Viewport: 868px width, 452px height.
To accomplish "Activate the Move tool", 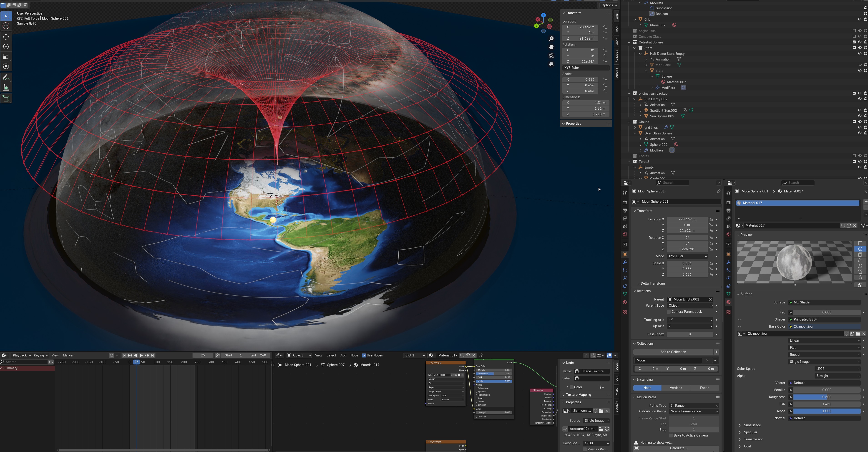I will [x=6, y=37].
